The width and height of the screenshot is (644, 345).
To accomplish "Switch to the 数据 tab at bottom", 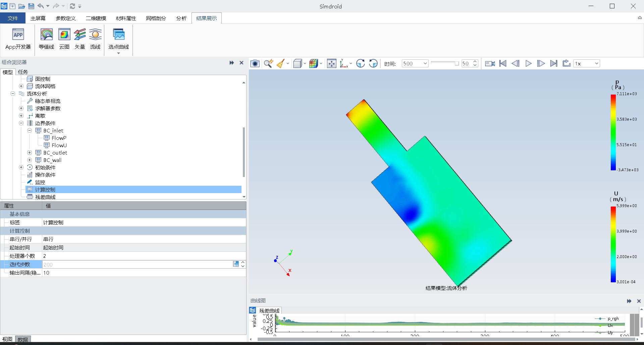I will (x=23, y=339).
